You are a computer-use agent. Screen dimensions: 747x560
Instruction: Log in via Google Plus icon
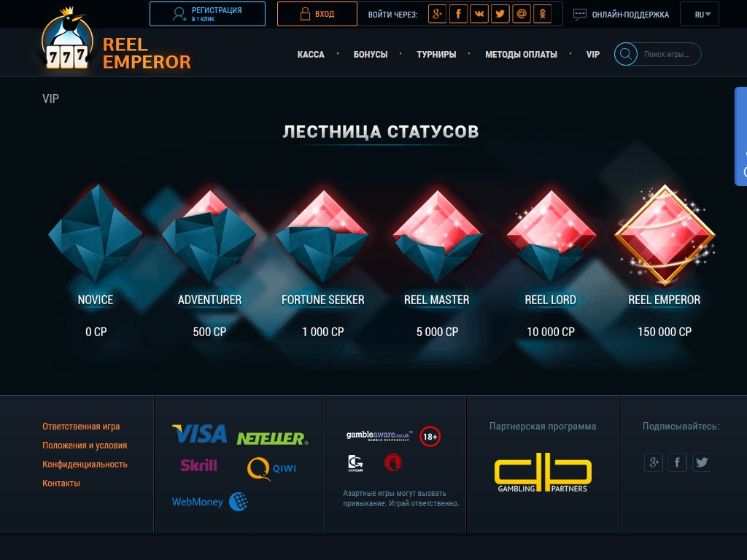[x=437, y=14]
